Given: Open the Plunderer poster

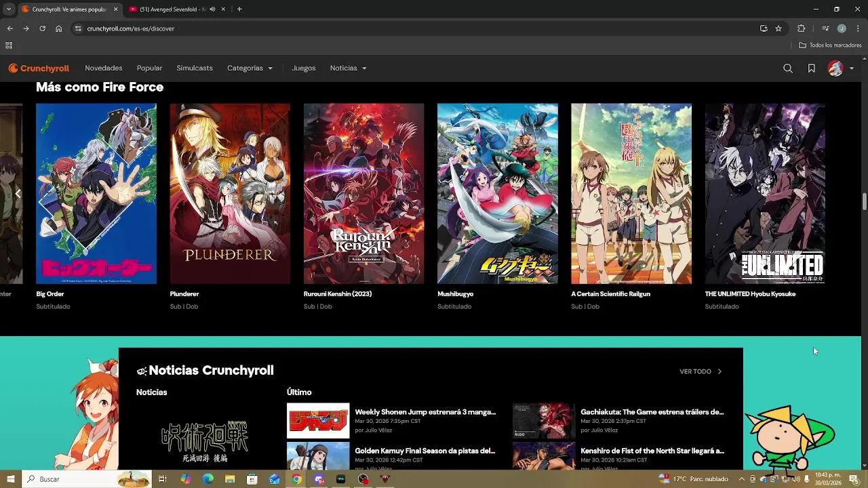Looking at the screenshot, I should [230, 194].
